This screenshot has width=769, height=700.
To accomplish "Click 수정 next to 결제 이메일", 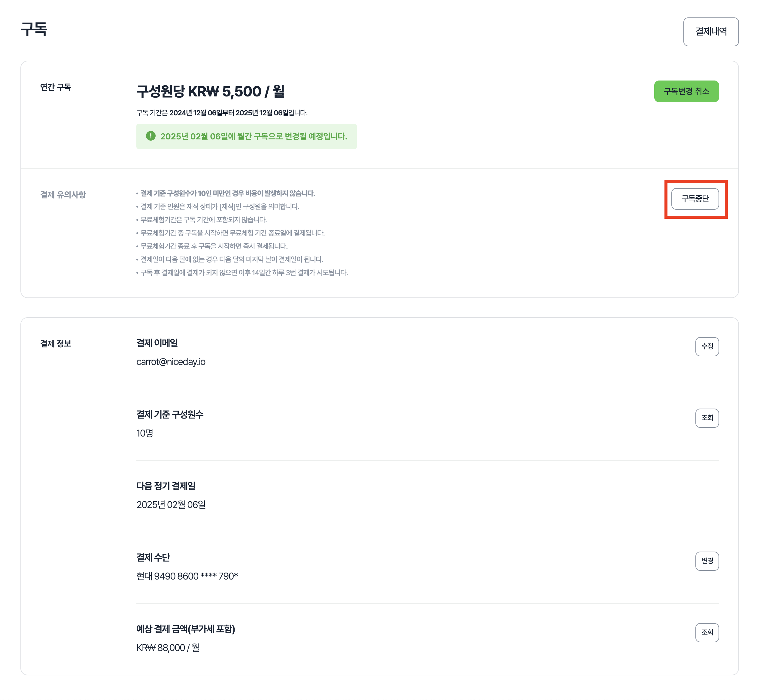I will (x=707, y=346).
